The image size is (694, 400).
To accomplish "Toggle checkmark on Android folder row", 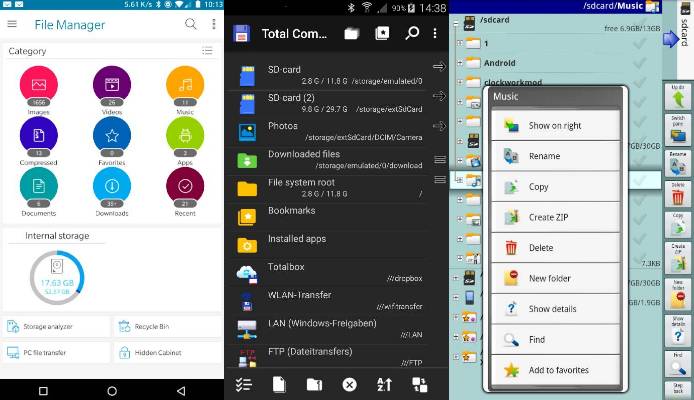I will pyautogui.click(x=639, y=63).
